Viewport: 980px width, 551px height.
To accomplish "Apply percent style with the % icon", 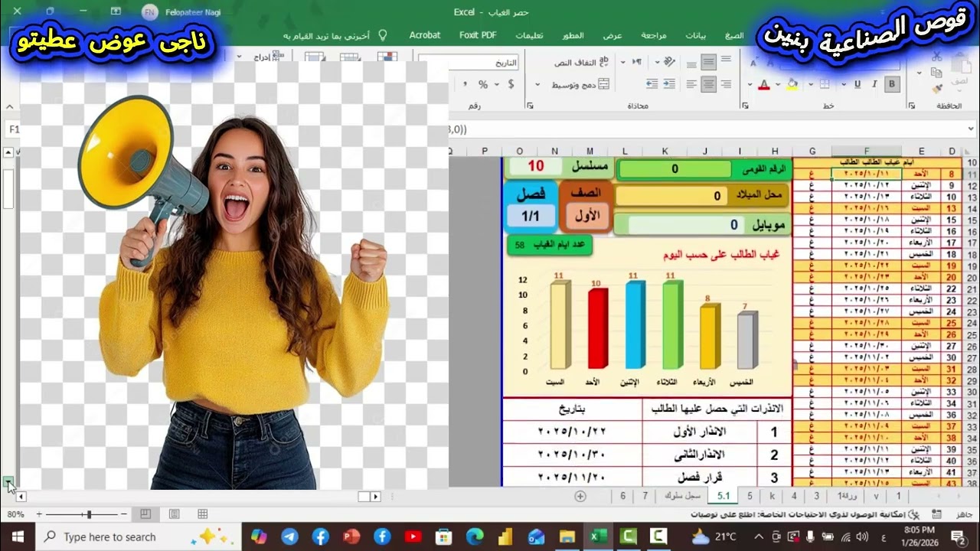I will (x=483, y=84).
